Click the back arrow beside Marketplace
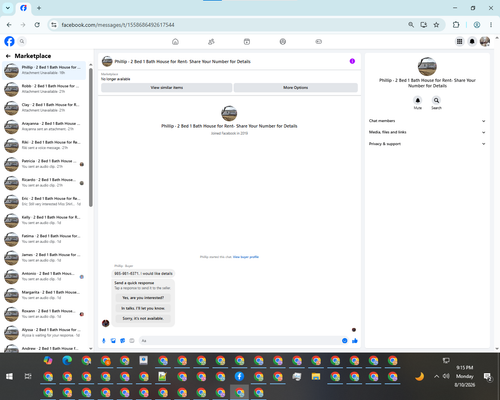The width and height of the screenshot is (500, 400). tap(8, 56)
